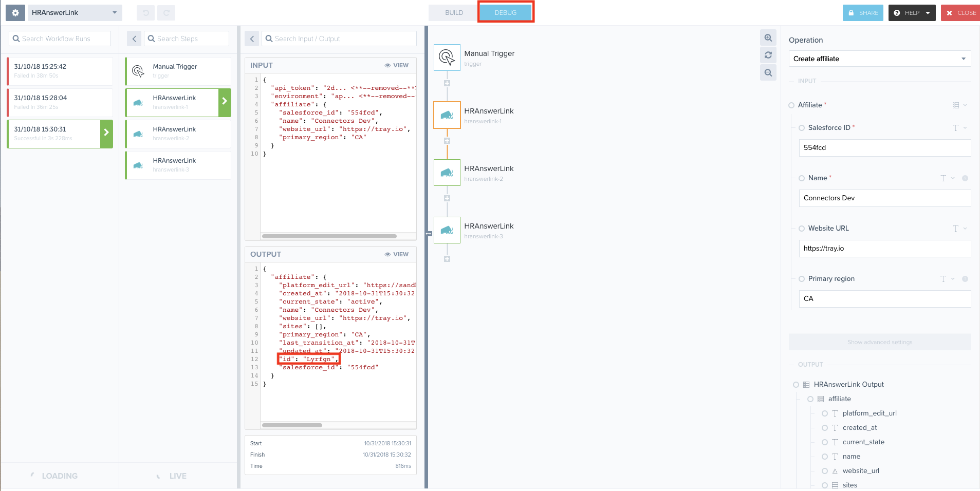Select the zoom in icon above the workflow canvas

(x=768, y=37)
